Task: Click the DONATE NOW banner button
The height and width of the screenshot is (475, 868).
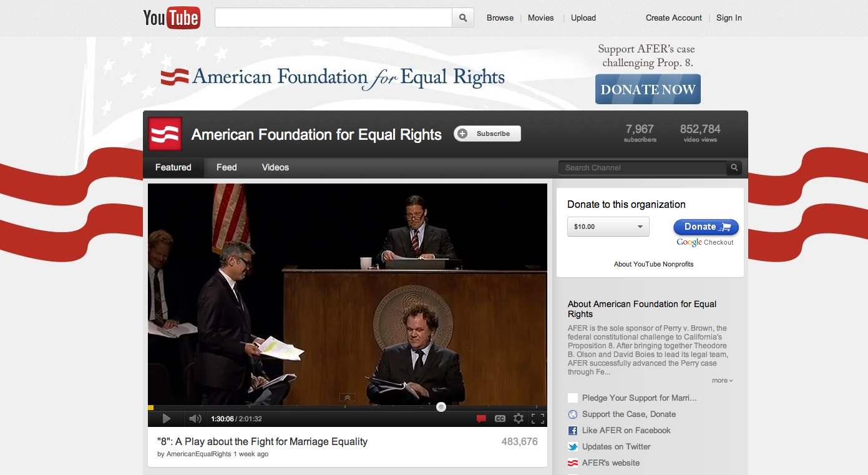Action: tap(648, 89)
